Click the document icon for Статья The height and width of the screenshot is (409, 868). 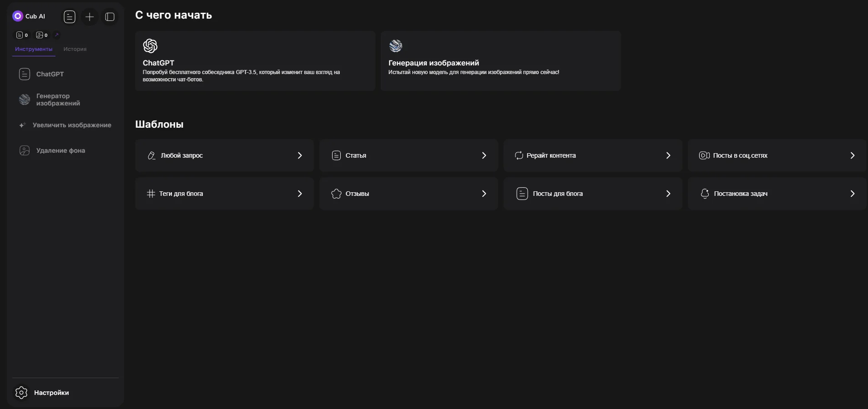pyautogui.click(x=336, y=155)
